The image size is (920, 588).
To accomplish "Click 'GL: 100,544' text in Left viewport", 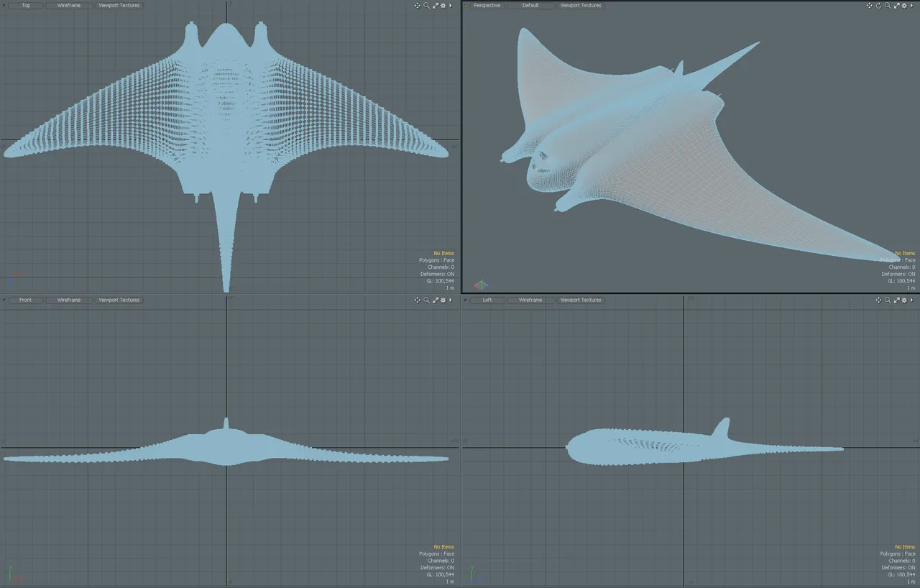I will 901,574.
